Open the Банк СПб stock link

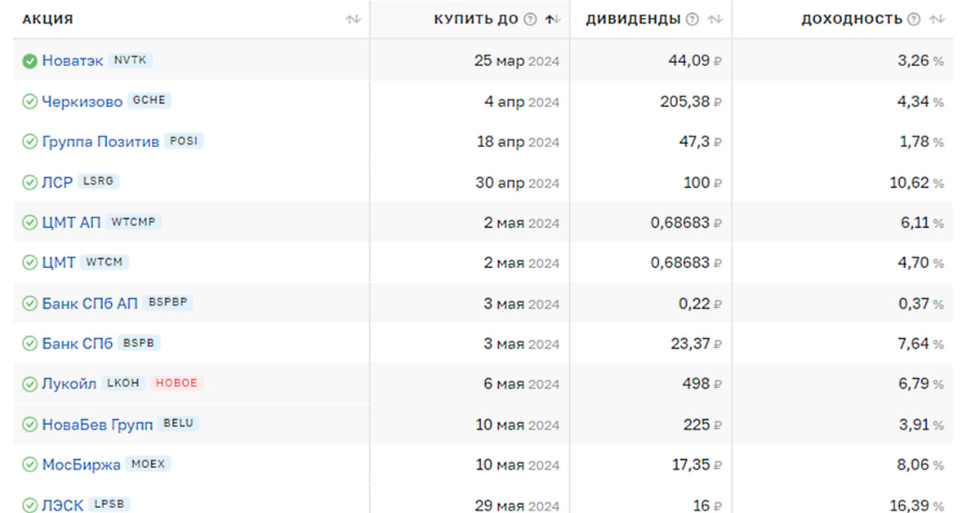pyautogui.click(x=78, y=344)
